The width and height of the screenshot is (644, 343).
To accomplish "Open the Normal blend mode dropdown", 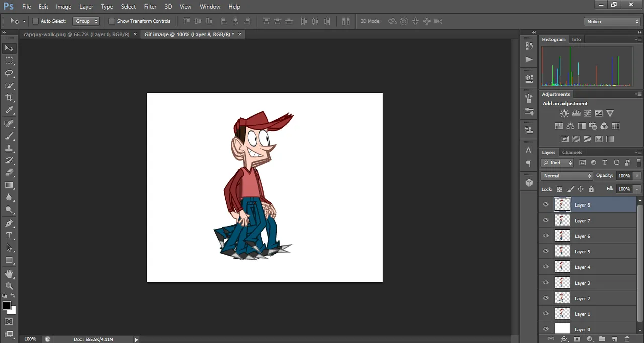I will tap(567, 176).
